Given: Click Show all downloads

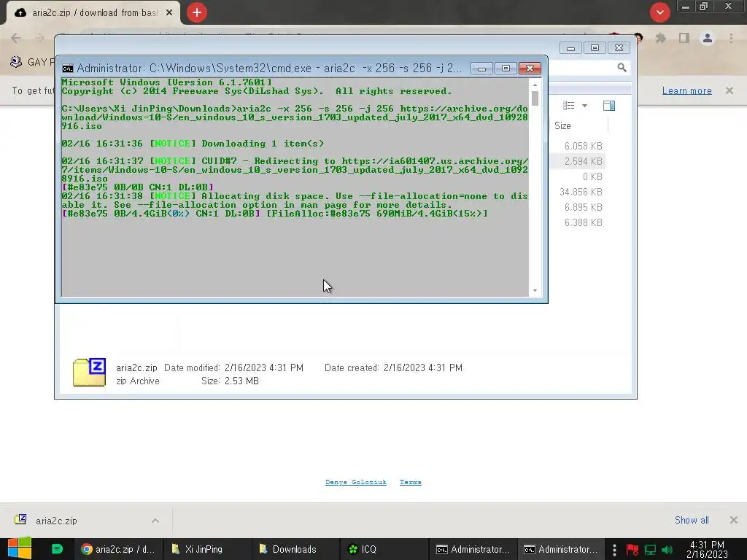Looking at the screenshot, I should (692, 520).
